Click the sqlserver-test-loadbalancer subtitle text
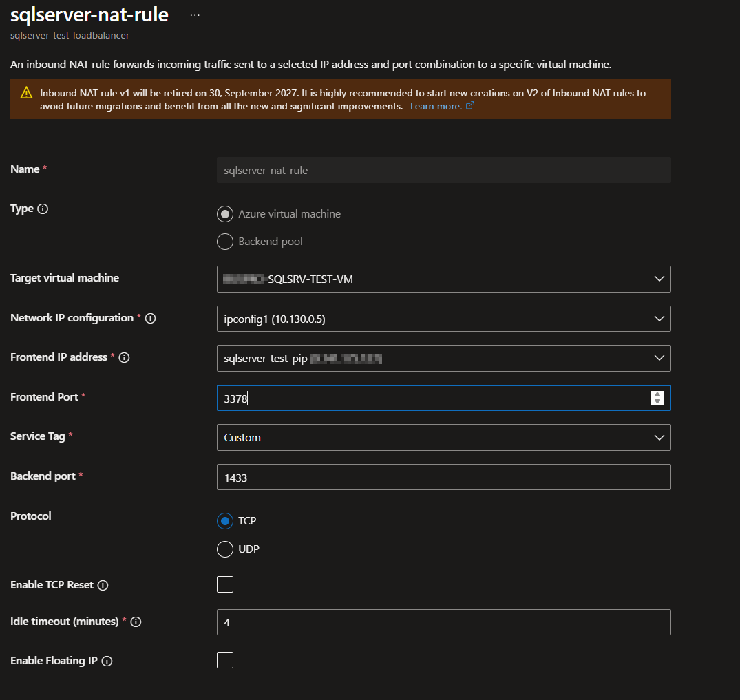 (70, 35)
